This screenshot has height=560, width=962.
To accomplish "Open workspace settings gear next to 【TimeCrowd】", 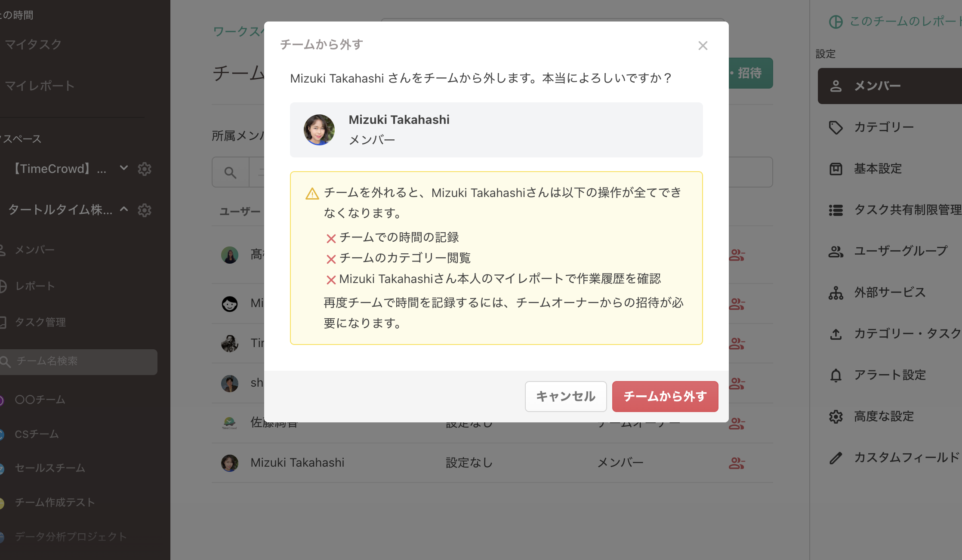I will pyautogui.click(x=145, y=169).
